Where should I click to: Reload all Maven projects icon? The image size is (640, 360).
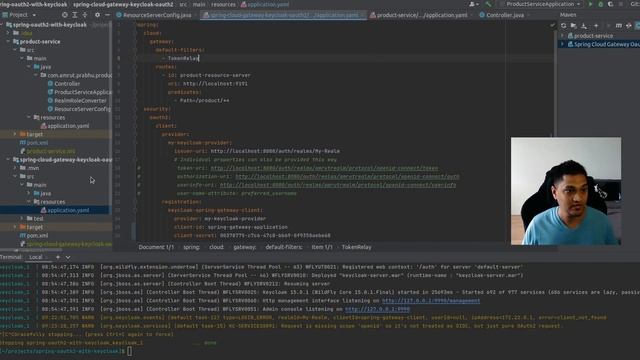[x=564, y=25]
